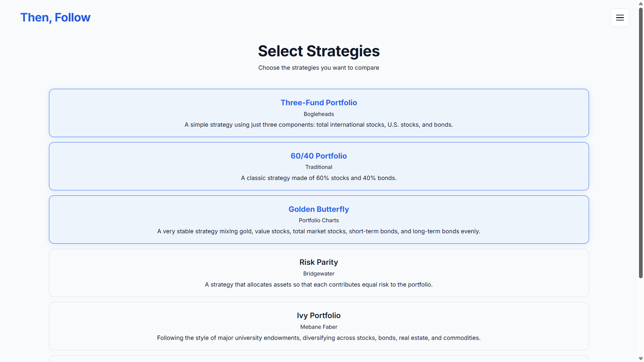Screen dimensions: 644x362
Task: Open the hamburger navigation menu
Action: coord(620,17)
